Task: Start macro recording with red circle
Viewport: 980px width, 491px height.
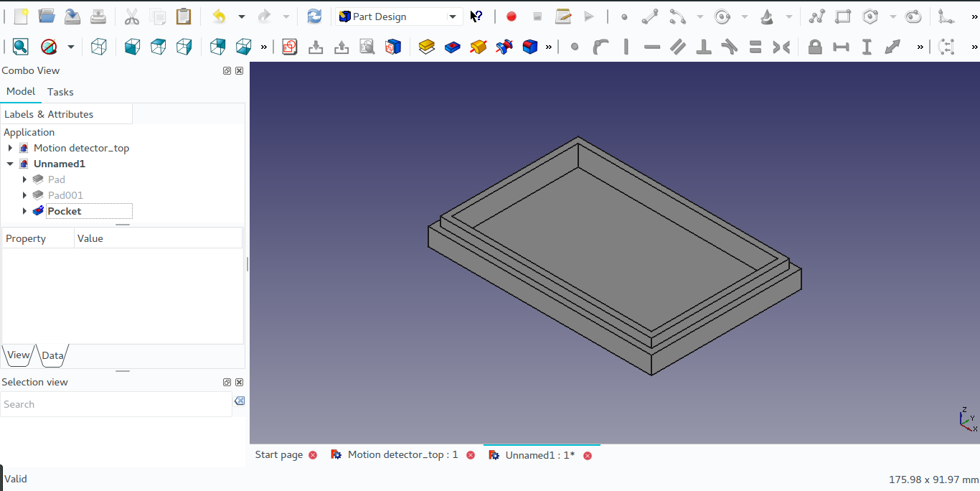Action: click(x=511, y=17)
